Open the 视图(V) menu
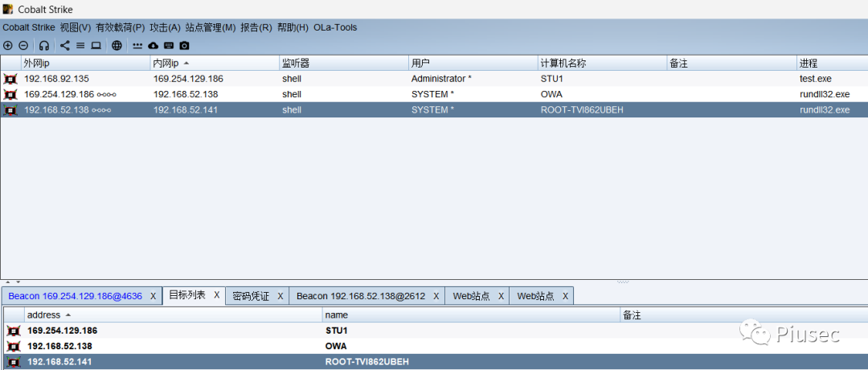This screenshot has width=868, height=370. (76, 27)
